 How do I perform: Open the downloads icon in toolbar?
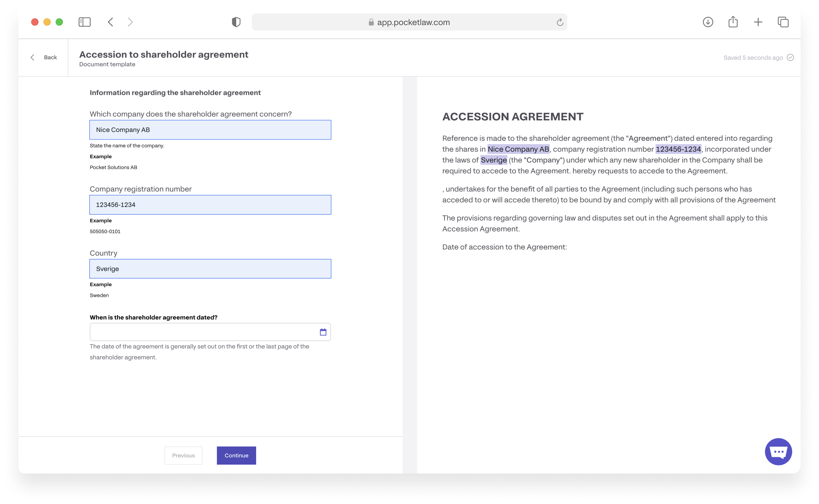pyautogui.click(x=708, y=22)
